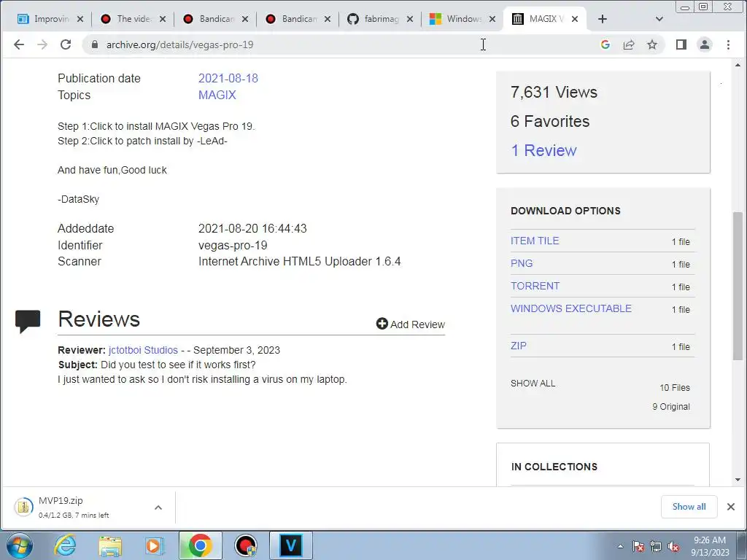
Task: Expand MVP19.zip download options chevron
Action: pos(158,507)
